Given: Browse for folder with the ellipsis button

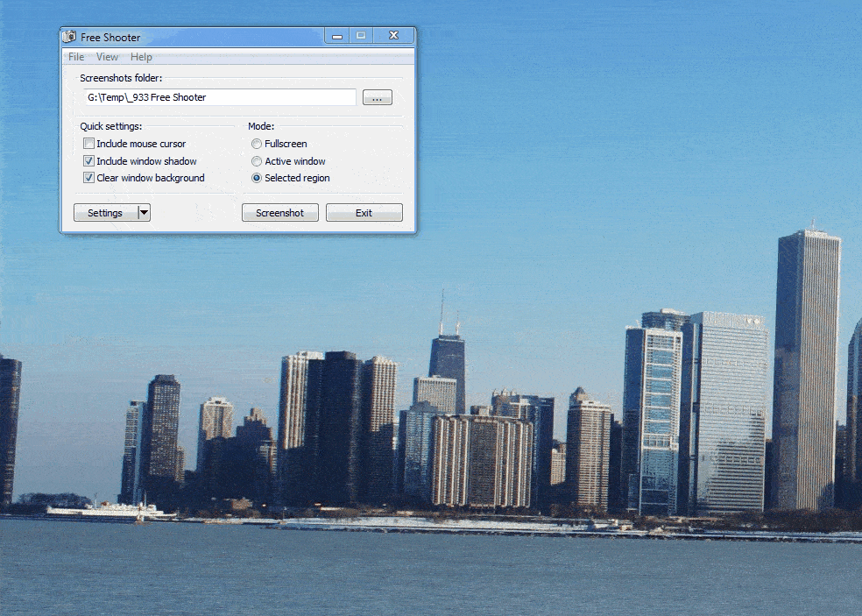Looking at the screenshot, I should [377, 97].
